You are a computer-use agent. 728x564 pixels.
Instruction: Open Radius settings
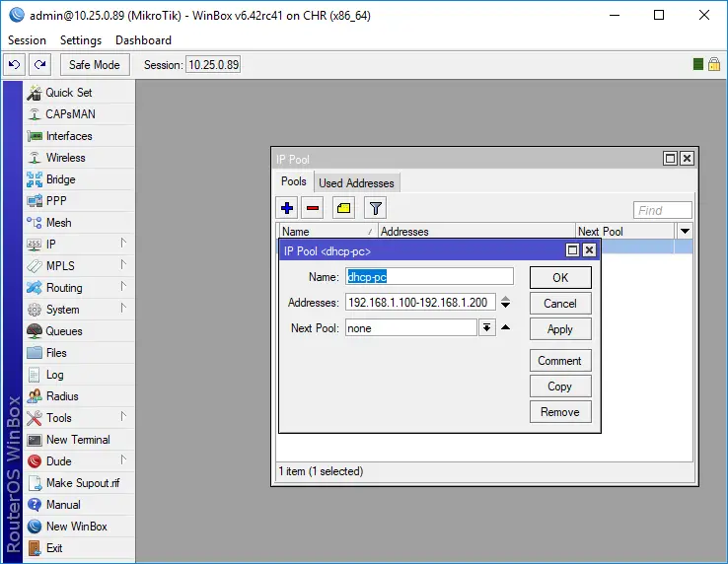coord(79,396)
